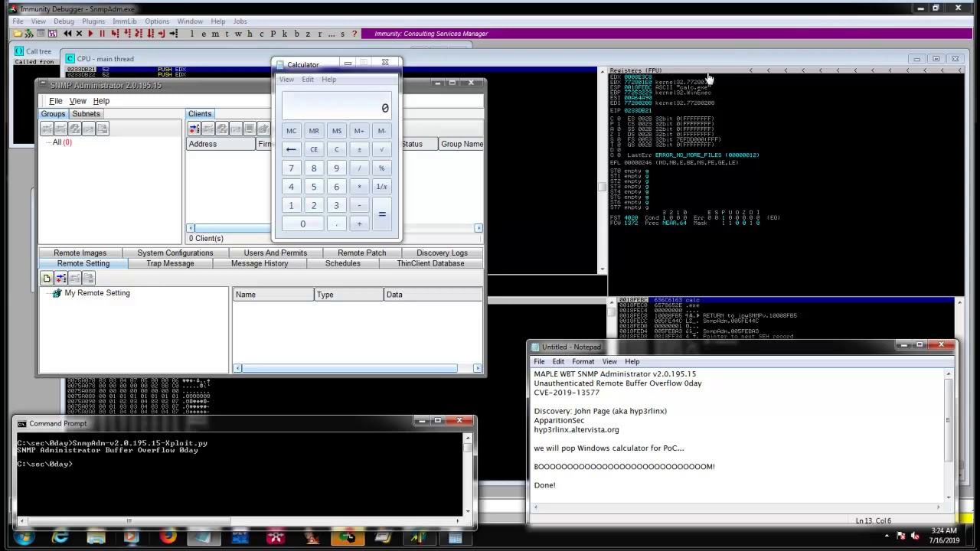Switch to Subnets tab in SNMP Administrator
The height and width of the screenshot is (551, 980).
[86, 114]
